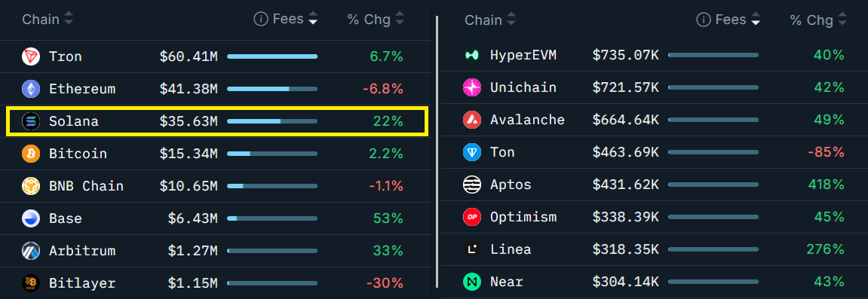Viewport: 868px width, 299px height.
Task: Click the Bitlayer row in table
Action: (216, 283)
